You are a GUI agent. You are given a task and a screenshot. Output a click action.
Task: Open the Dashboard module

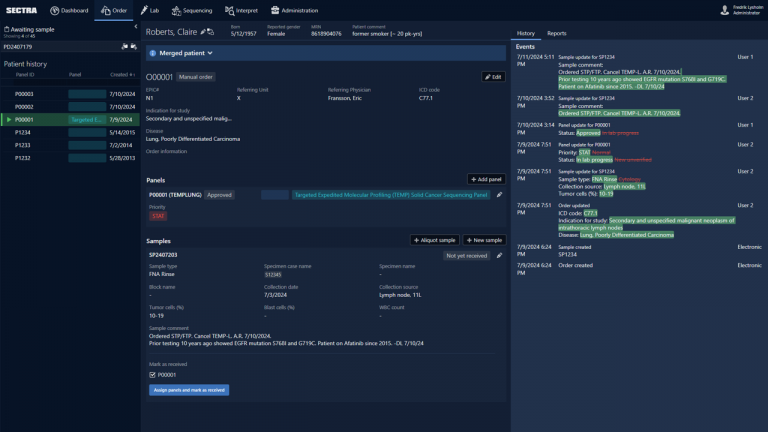[x=68, y=10]
